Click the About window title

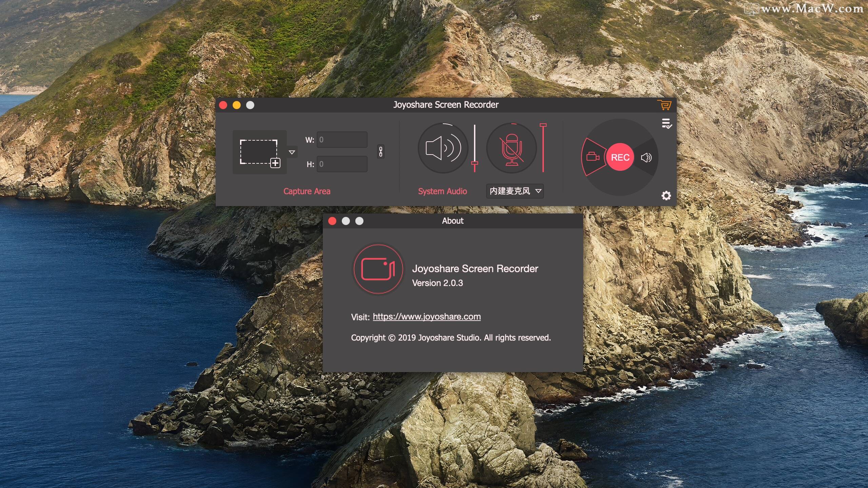[453, 221]
